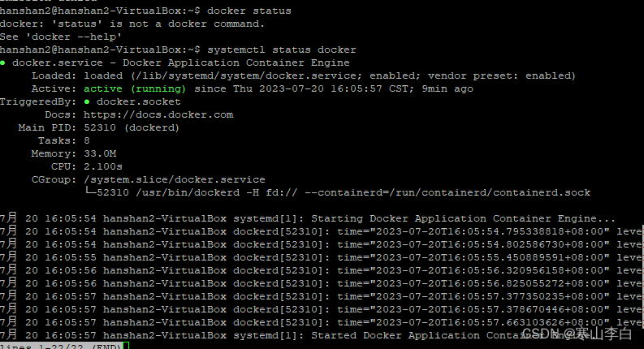The height and width of the screenshot is (349, 644).
Task: Click the /lib/systemd/system/docker.service path
Action: [x=247, y=76]
